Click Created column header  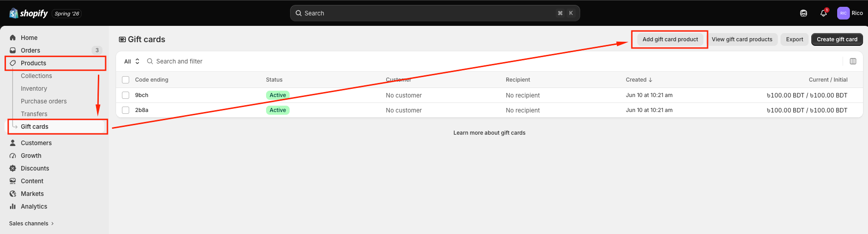[x=639, y=80]
